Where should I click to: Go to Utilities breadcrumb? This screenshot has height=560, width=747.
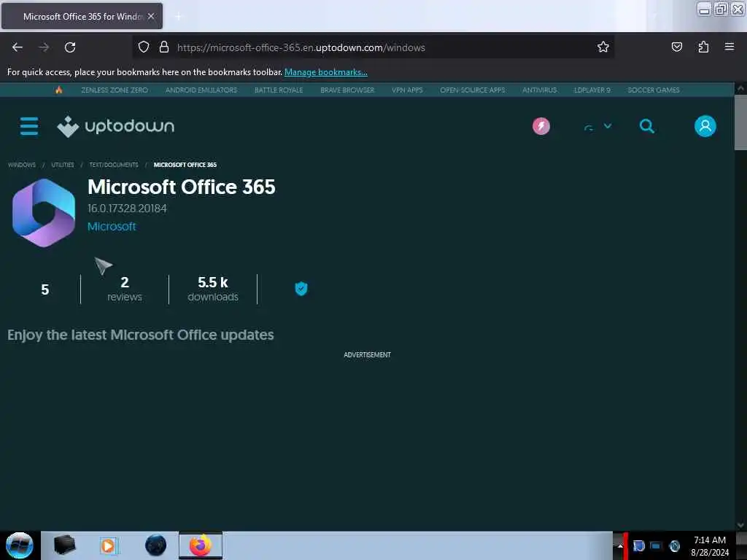[63, 165]
